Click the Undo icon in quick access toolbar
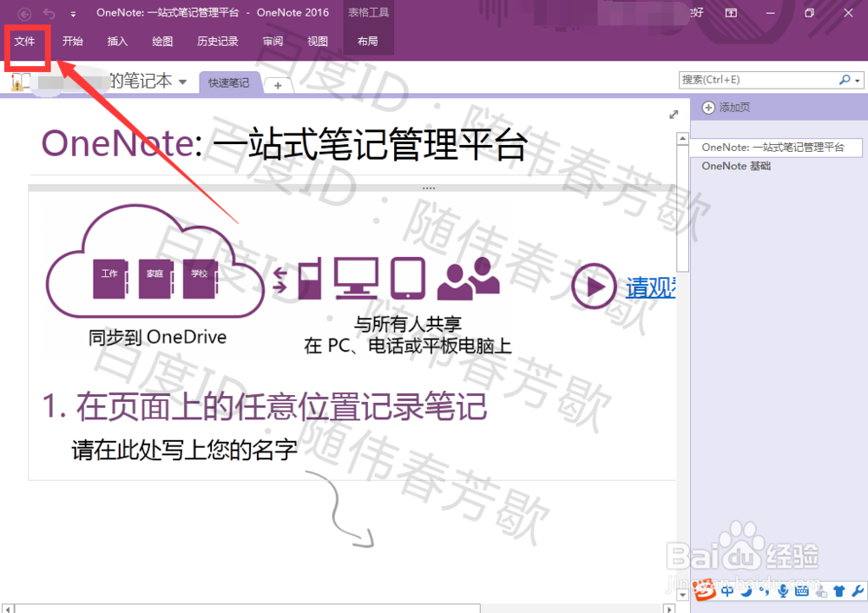Viewport: 868px width, 613px height. [x=48, y=14]
